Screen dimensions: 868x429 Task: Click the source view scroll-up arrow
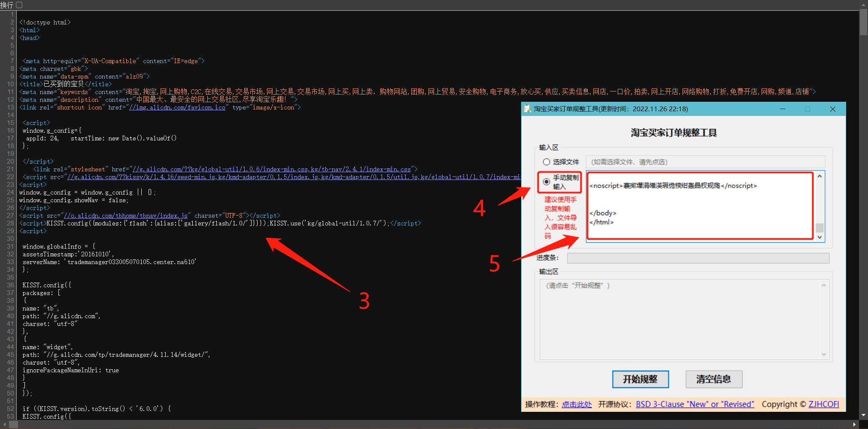[x=863, y=5]
